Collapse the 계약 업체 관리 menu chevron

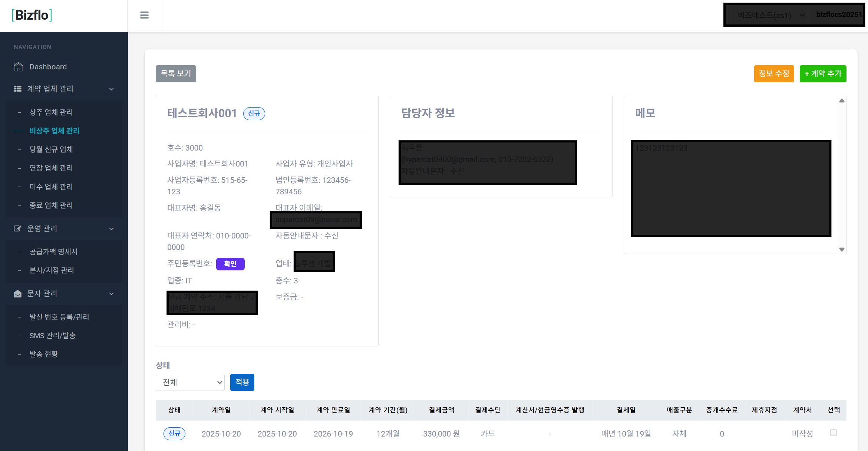coord(111,89)
